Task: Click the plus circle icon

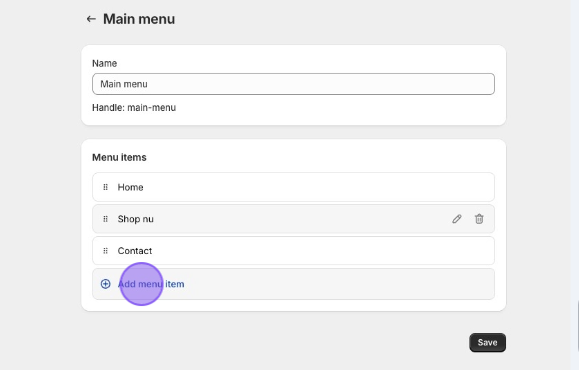Action: (x=105, y=284)
